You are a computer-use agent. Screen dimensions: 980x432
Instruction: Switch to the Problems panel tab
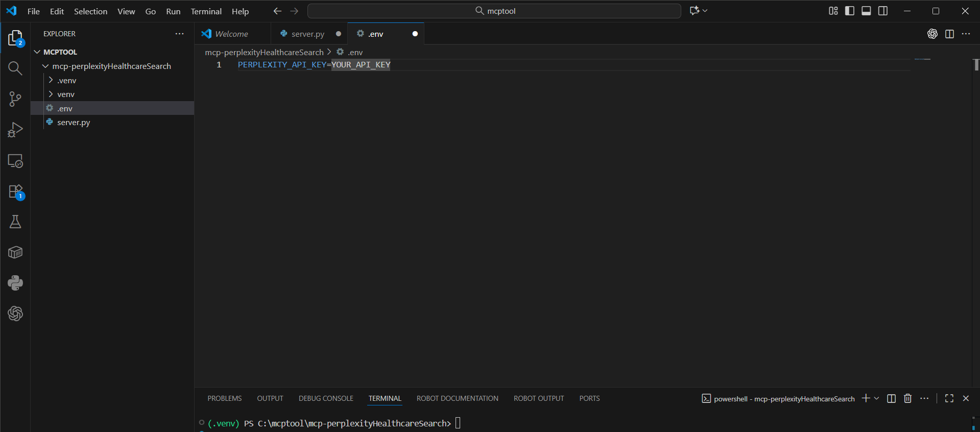225,398
